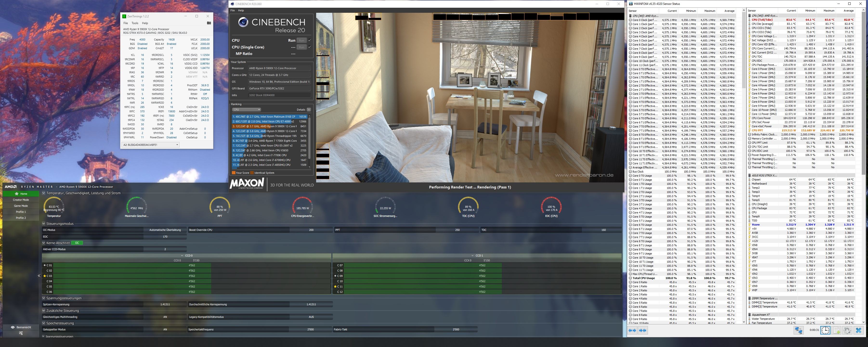This screenshot has width=868, height=347.
Task: Select Profile 2 in Ryzen Master
Action: point(21,218)
